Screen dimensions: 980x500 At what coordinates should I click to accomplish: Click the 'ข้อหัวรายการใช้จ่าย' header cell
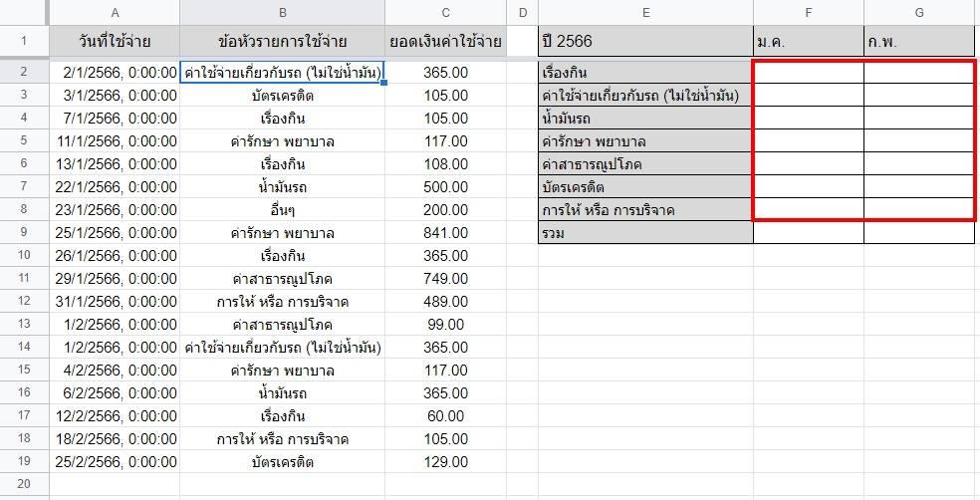point(283,41)
